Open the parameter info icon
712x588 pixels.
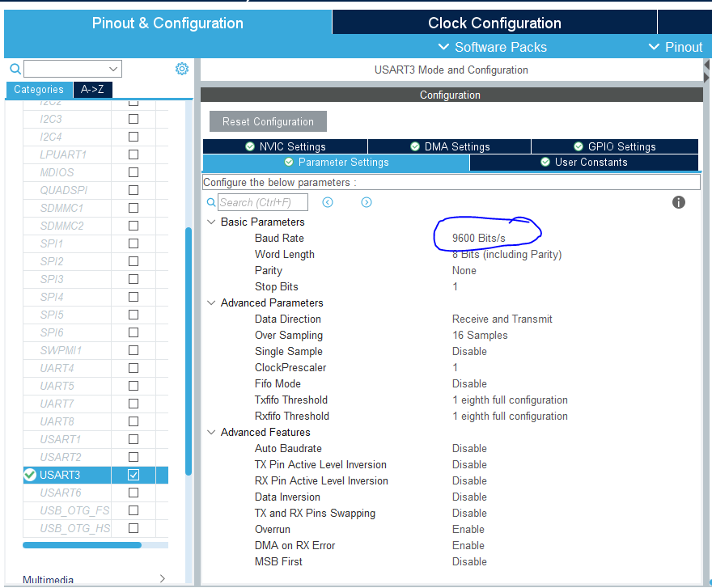coord(678,202)
